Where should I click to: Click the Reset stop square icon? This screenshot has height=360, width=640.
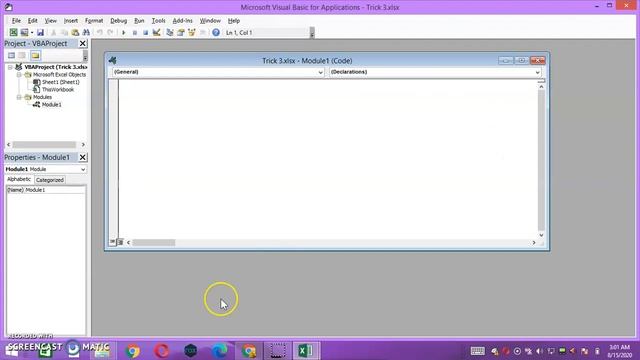[145, 32]
